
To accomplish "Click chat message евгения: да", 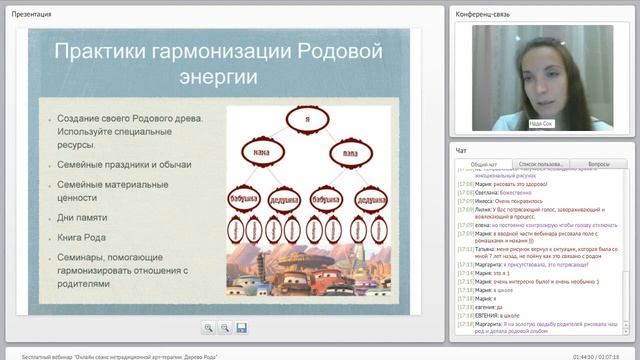I will [x=480, y=307].
